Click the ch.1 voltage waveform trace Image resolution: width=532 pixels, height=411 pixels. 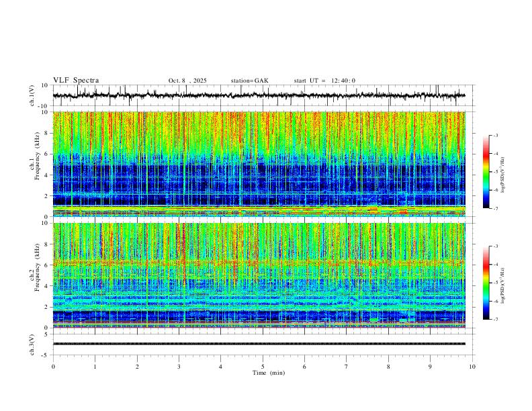tap(259, 95)
